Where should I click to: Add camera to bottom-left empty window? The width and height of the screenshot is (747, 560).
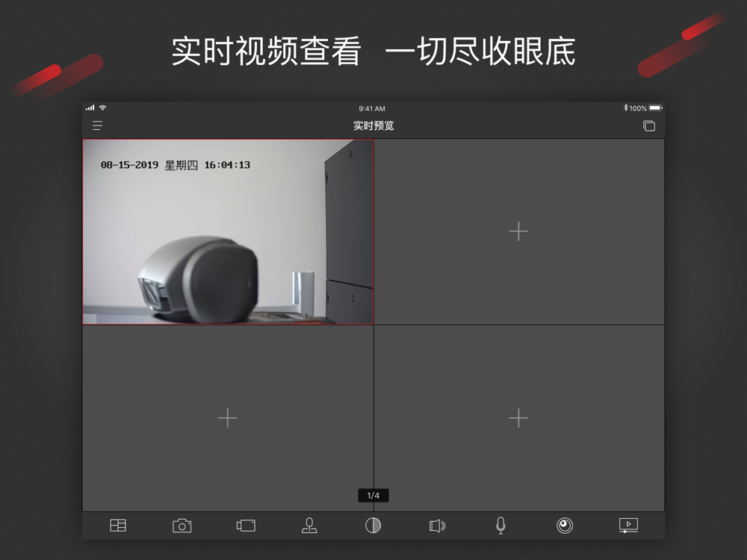tap(228, 418)
